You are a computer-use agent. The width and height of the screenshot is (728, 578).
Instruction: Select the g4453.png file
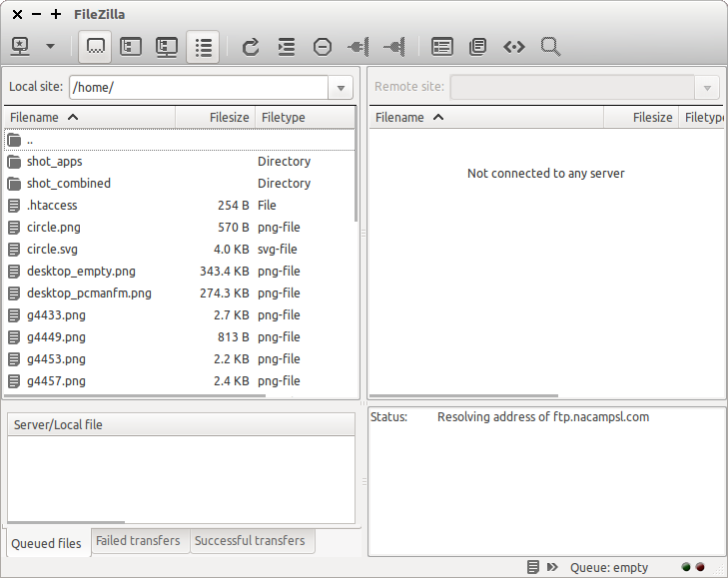pyautogui.click(x=179, y=359)
